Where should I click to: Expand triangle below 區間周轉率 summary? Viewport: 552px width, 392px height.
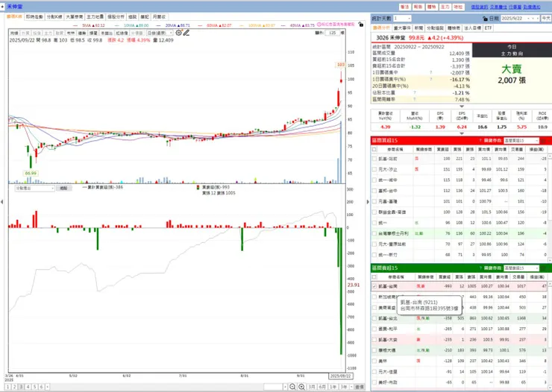click(462, 106)
